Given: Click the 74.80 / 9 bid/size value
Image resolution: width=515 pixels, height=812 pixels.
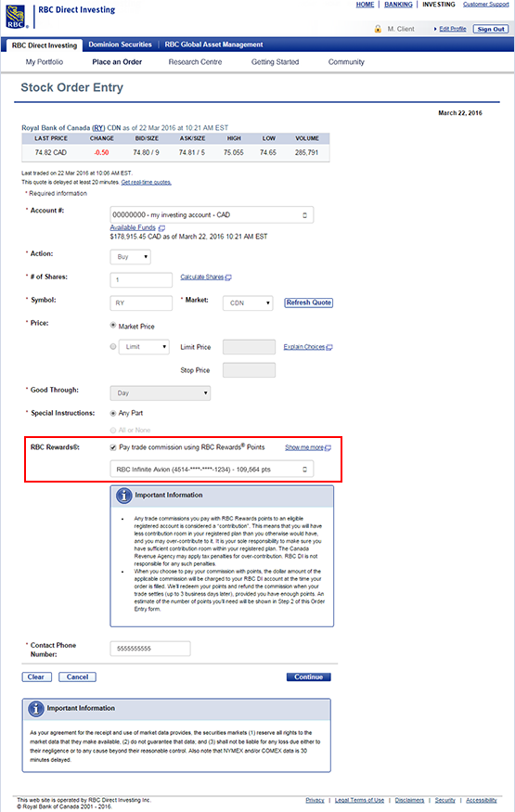Looking at the screenshot, I should pos(146,153).
